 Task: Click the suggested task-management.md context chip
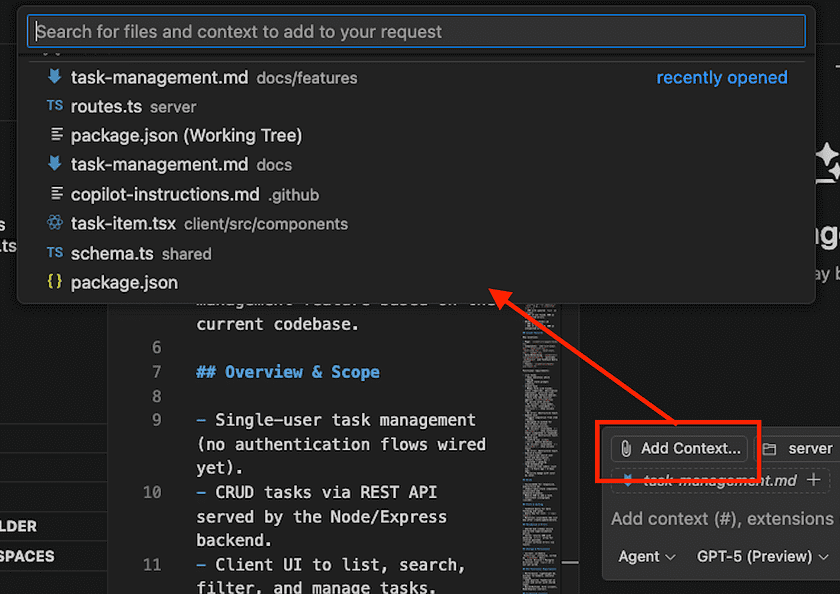tap(715, 480)
